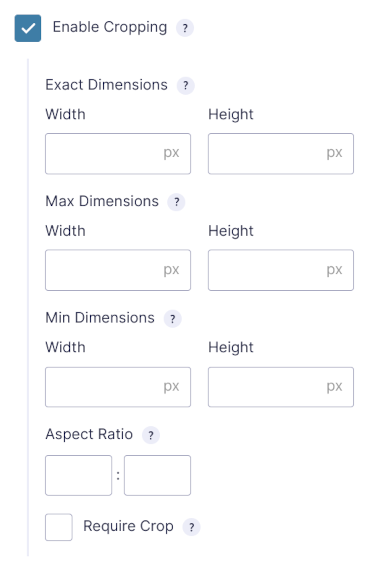This screenshot has width=370, height=586.
Task: Focus the first Aspect Ratio box
Action: 78,475
